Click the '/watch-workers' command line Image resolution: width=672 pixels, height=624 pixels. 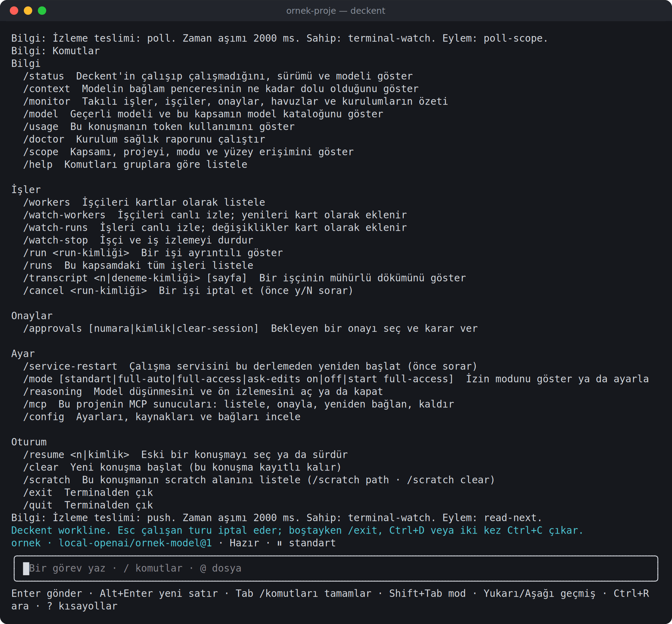pos(215,215)
